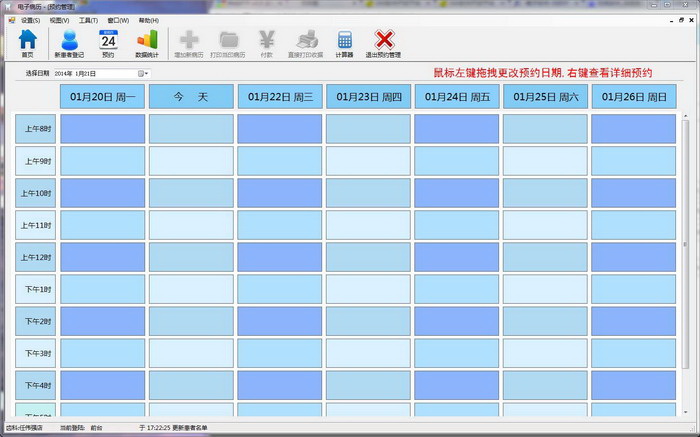Click the date field showing 2014年 1月21日
The image size is (700, 437).
(x=95, y=73)
